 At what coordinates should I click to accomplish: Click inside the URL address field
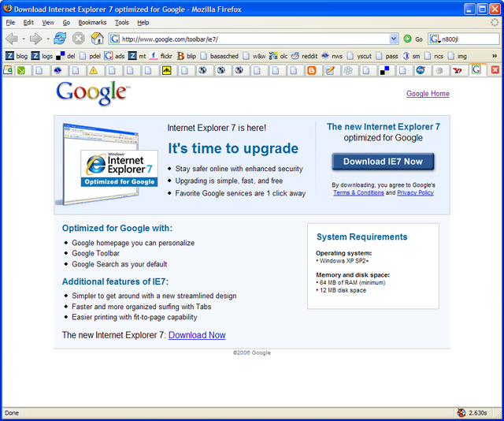[x=252, y=39]
